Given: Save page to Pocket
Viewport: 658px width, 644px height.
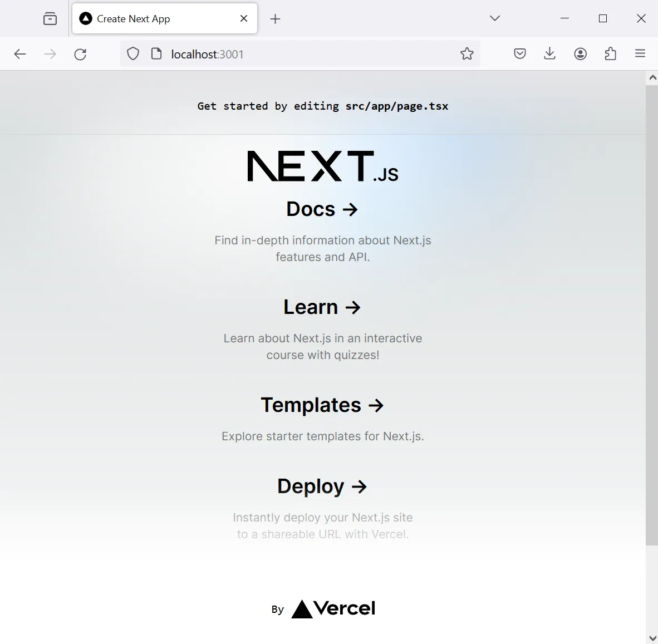Looking at the screenshot, I should (x=519, y=53).
